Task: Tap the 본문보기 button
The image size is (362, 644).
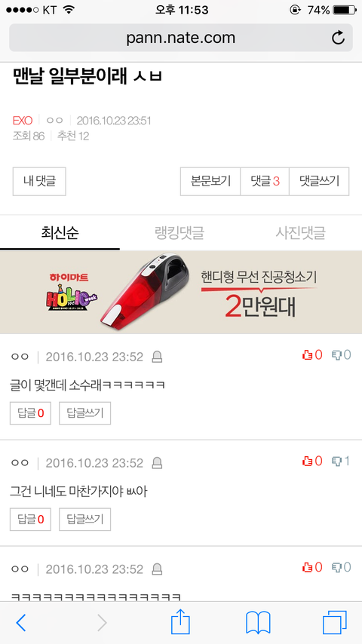Action: point(210,181)
